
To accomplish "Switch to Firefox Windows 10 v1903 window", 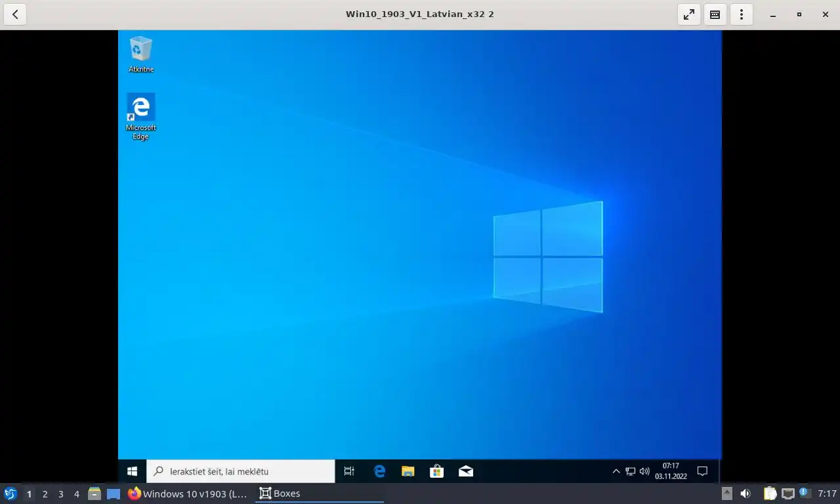I will click(x=188, y=493).
